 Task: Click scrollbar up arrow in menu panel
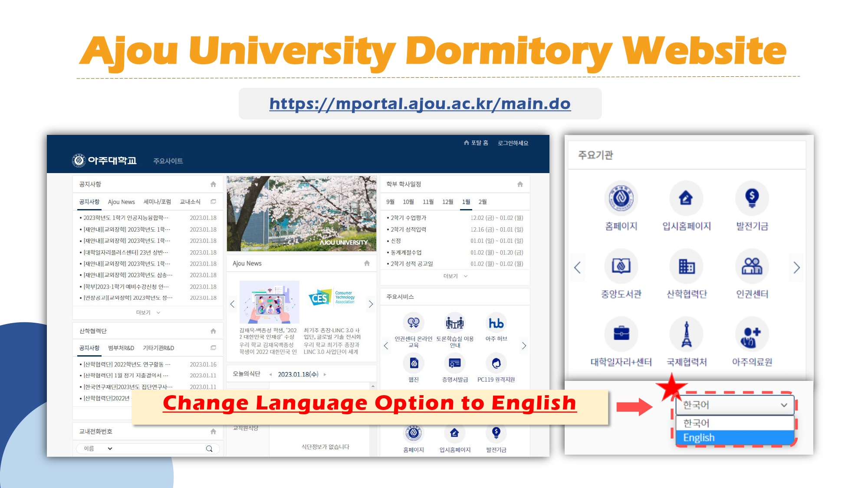[x=373, y=386]
